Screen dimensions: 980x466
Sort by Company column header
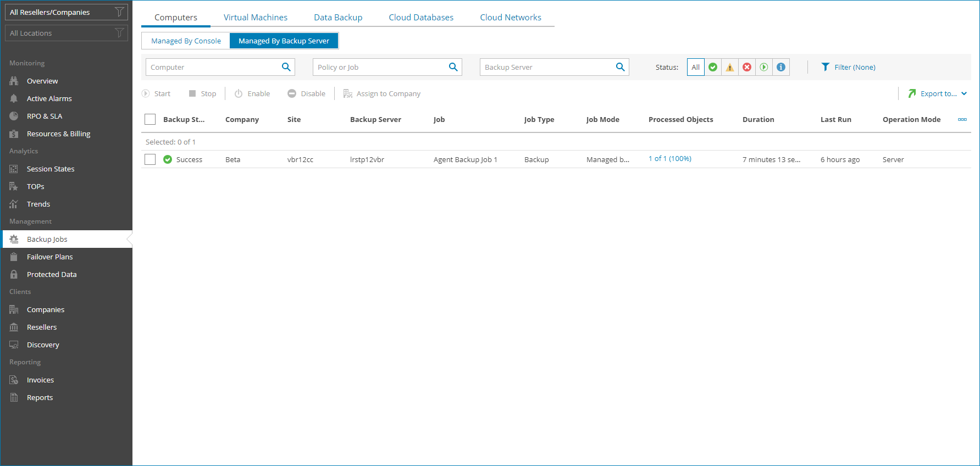242,119
